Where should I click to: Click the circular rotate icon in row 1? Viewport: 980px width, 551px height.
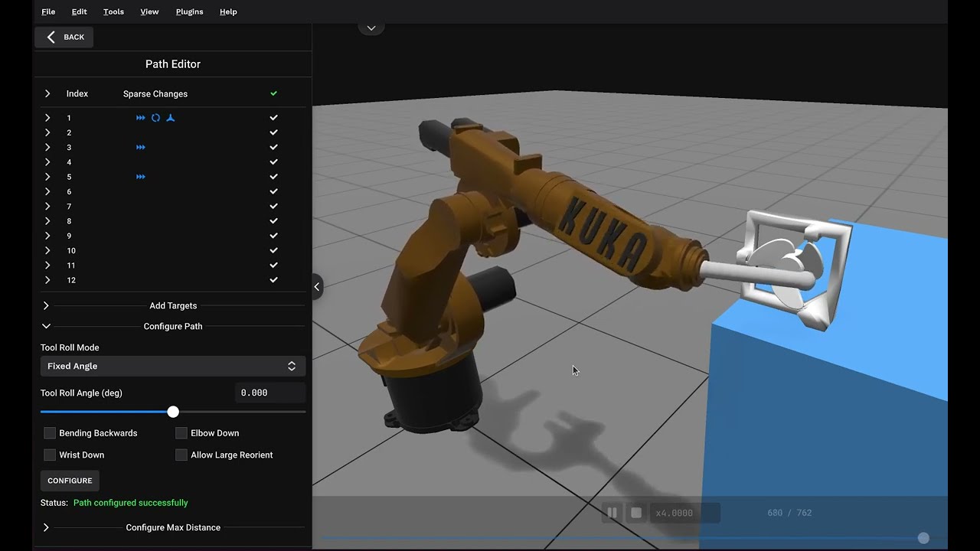click(x=155, y=118)
